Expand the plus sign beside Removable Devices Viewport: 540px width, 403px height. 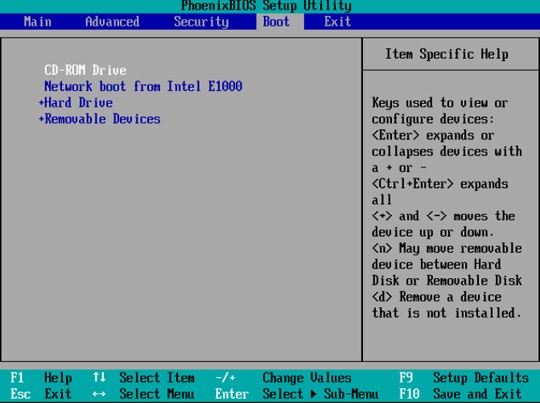[41, 118]
